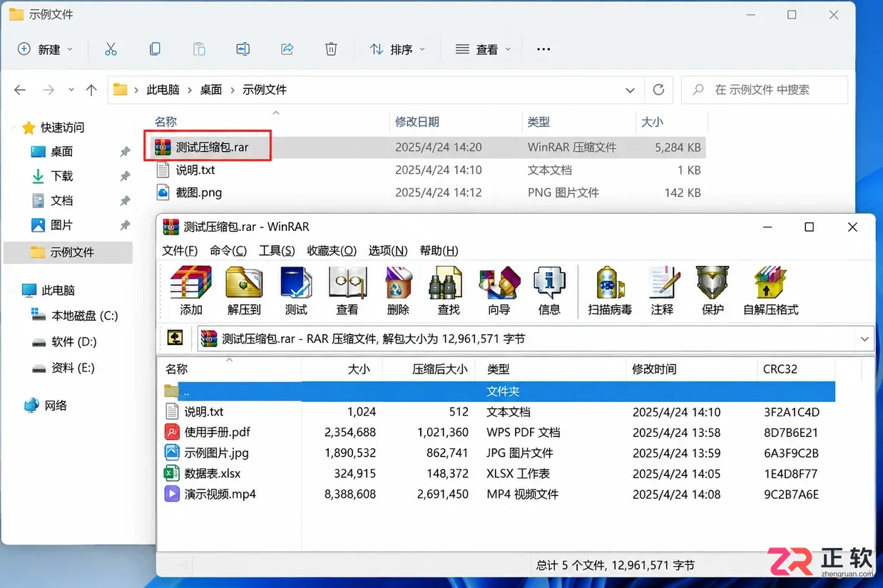Select 示例图片.jpg in the archive

pyautogui.click(x=216, y=453)
